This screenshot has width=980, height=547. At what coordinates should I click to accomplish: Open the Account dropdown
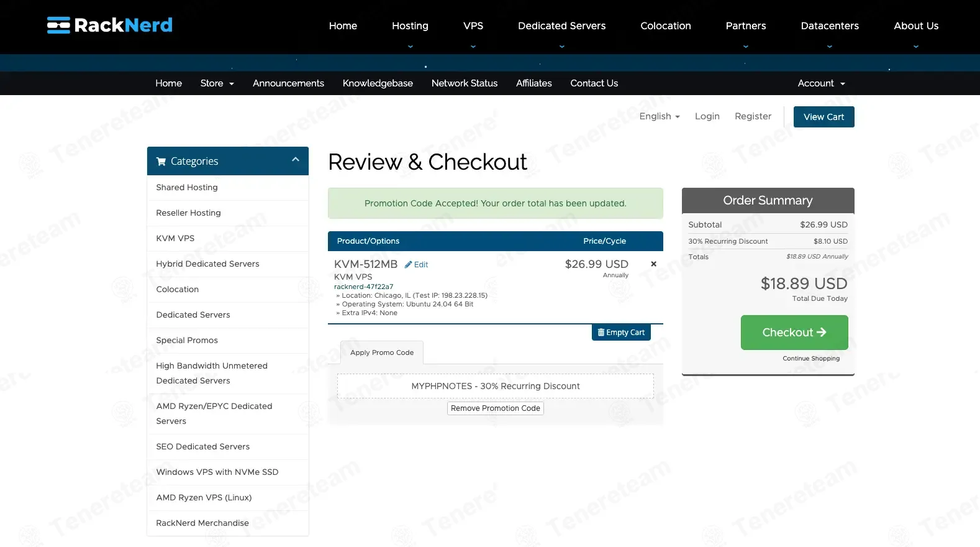click(x=821, y=83)
